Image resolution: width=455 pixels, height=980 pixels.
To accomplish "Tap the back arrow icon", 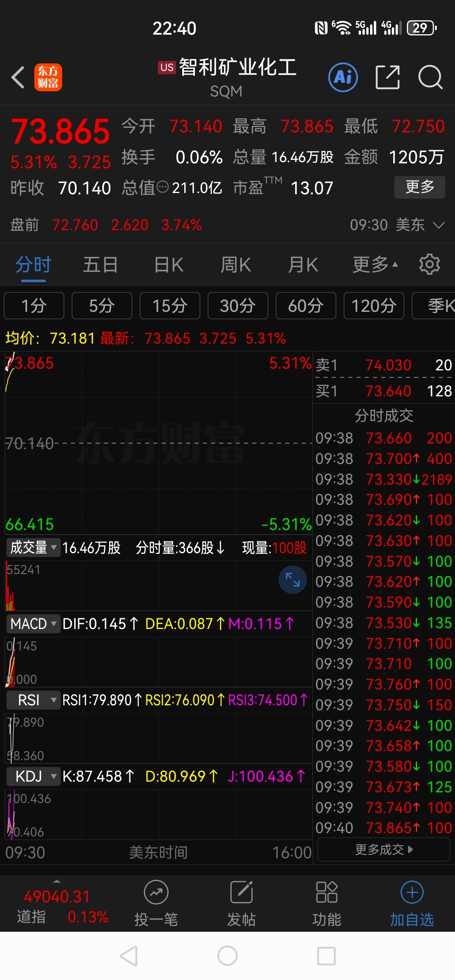I will click(x=18, y=77).
